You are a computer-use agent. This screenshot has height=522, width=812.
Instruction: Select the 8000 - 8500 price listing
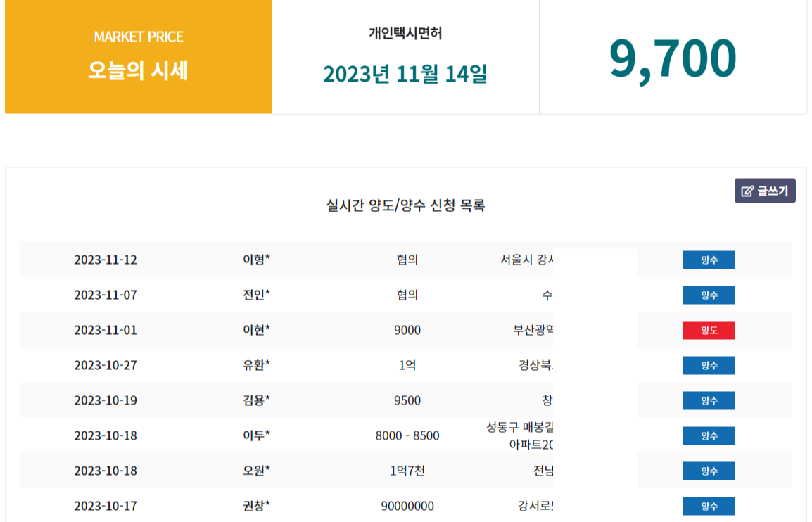(407, 435)
